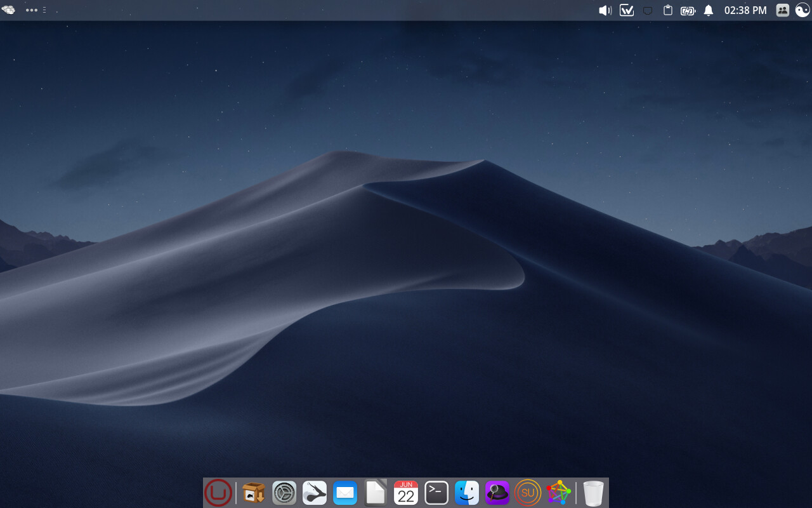
Task: Open System Settings gear from the dock
Action: [284, 492]
